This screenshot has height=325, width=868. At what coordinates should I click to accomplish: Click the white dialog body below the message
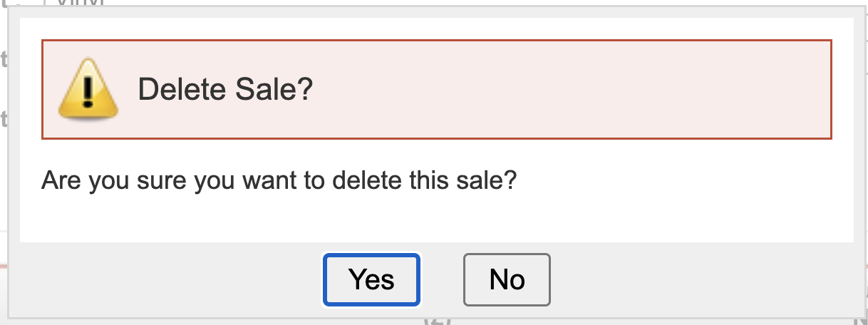436,219
